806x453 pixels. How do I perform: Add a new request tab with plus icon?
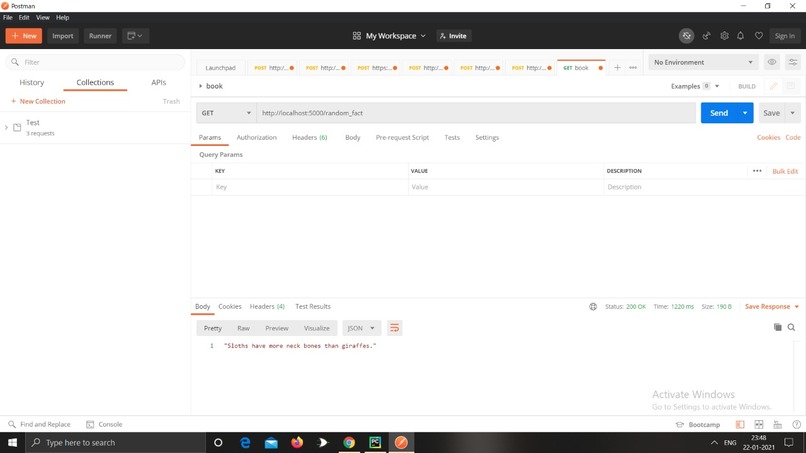(x=617, y=67)
